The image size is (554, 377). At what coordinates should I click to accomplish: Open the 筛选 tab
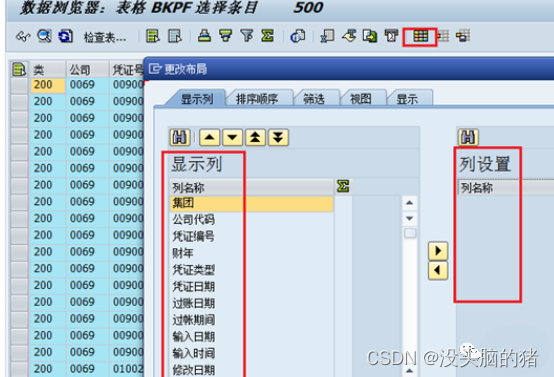314,99
